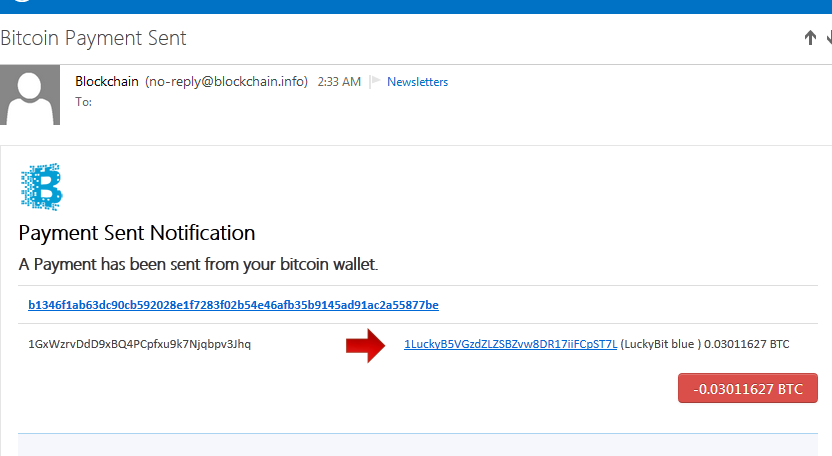Image resolution: width=832 pixels, height=456 pixels.
Task: Click the Blockchain logo in email body
Action: (x=41, y=187)
